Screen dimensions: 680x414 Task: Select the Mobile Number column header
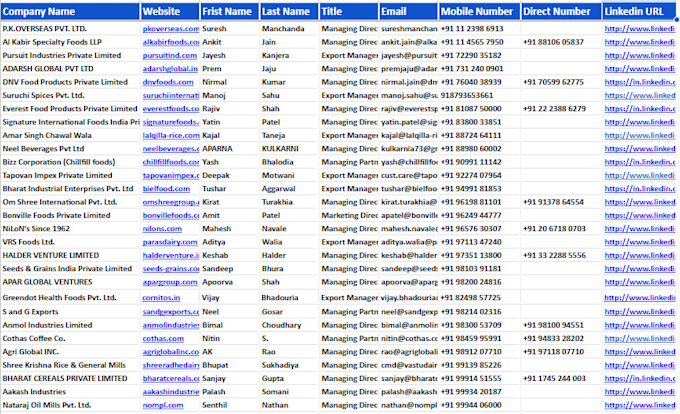point(480,11)
